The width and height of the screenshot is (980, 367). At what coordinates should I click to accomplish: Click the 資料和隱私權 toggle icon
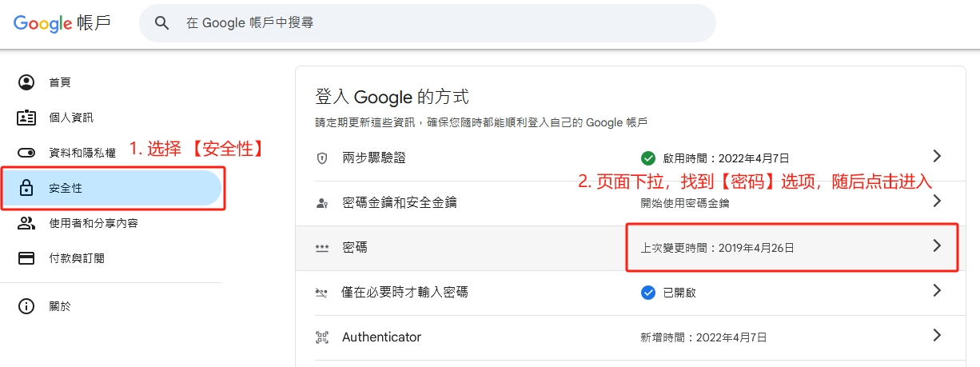[26, 153]
